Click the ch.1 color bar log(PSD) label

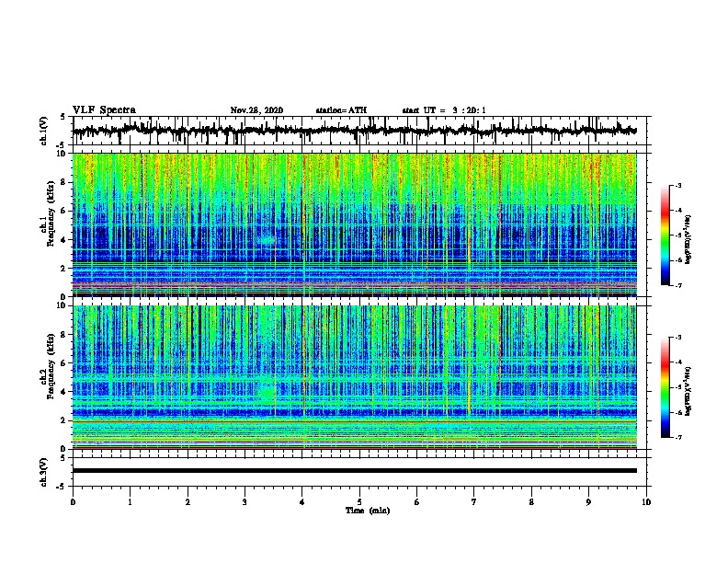688,239
